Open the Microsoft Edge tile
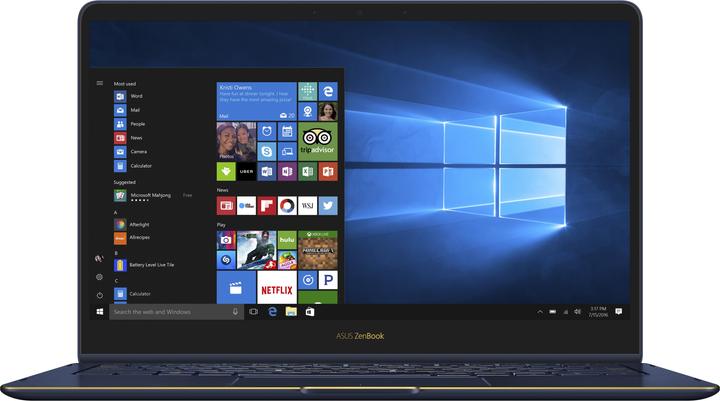This screenshot has height=401, width=720. click(328, 91)
